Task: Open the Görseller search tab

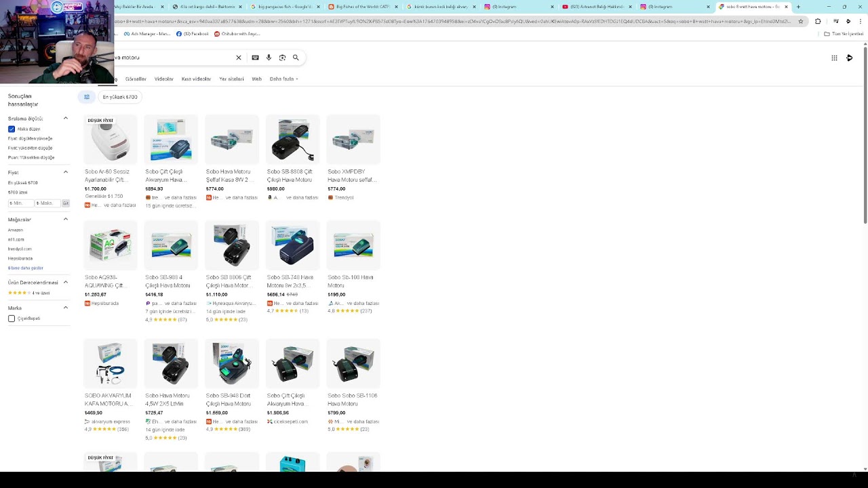Action: pos(136,79)
